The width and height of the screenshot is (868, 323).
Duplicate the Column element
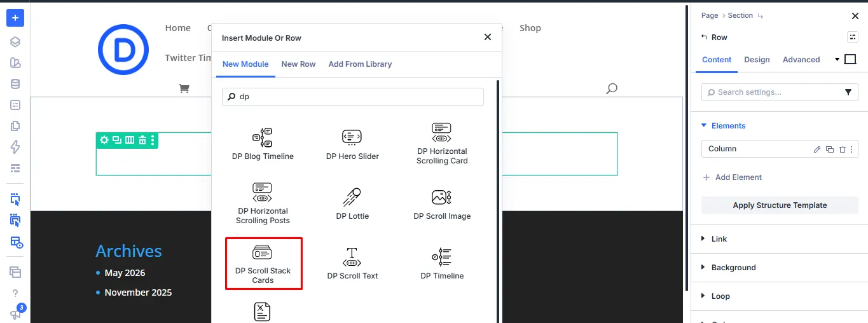point(829,149)
